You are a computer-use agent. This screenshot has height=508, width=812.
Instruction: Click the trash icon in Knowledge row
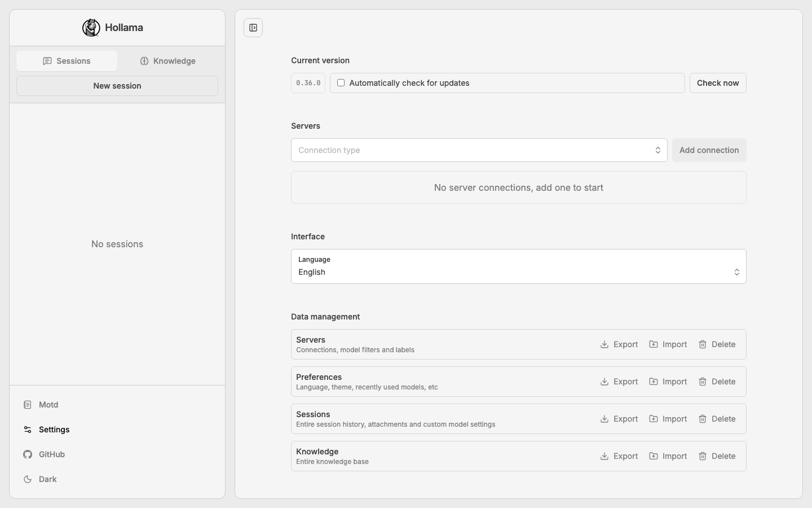click(703, 456)
